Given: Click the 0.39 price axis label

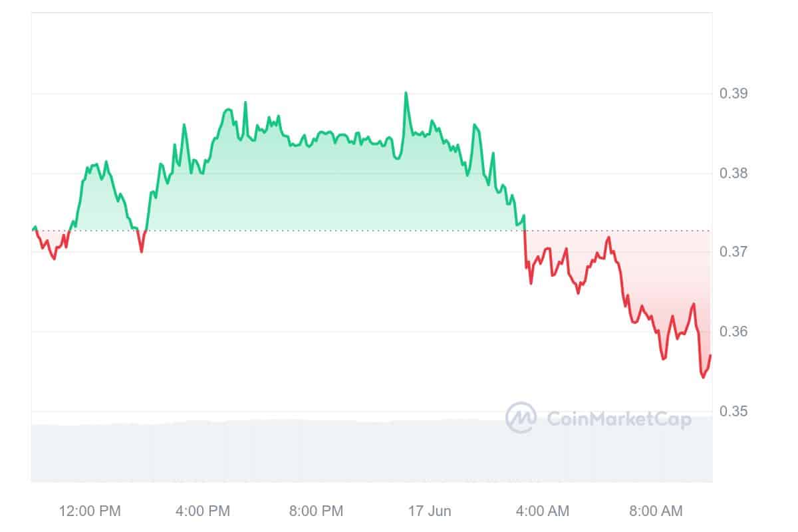Looking at the screenshot, I should [733, 93].
